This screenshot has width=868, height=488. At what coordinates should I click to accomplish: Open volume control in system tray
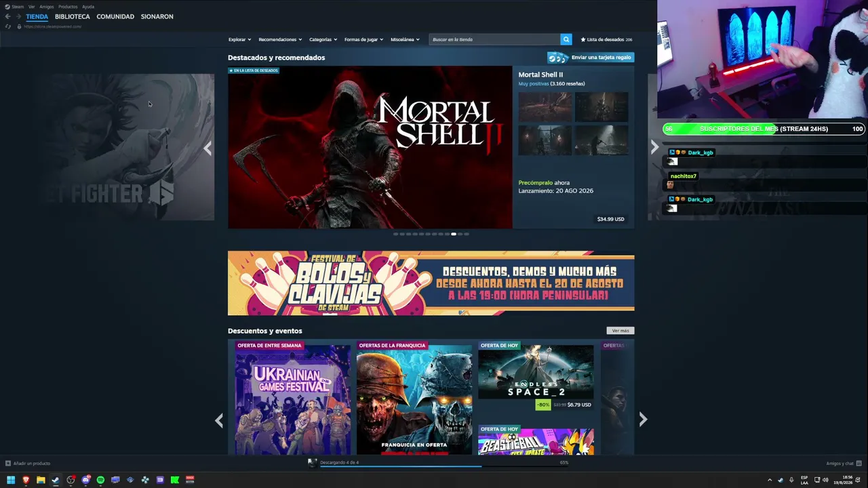coord(825,480)
